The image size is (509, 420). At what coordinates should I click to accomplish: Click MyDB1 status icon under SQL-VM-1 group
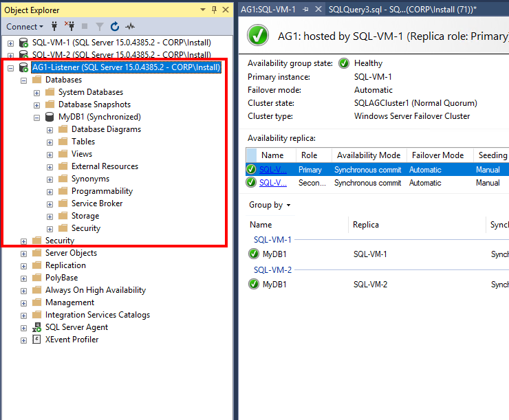coord(254,254)
